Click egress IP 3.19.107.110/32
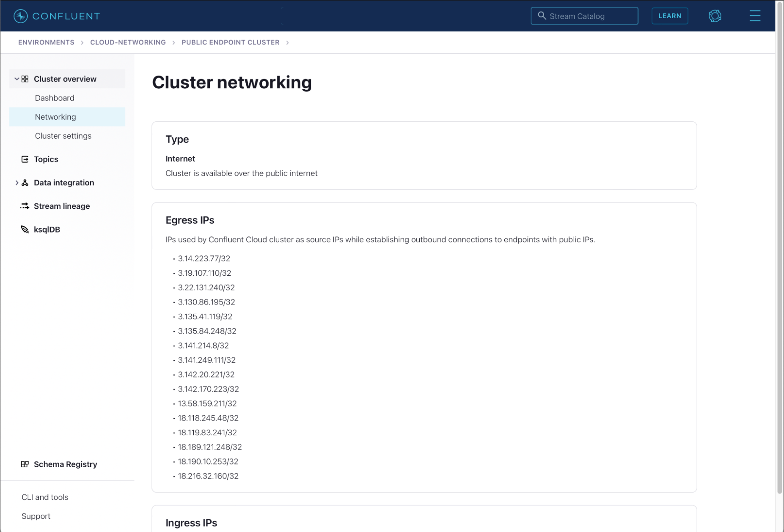This screenshot has height=532, width=784. (204, 273)
